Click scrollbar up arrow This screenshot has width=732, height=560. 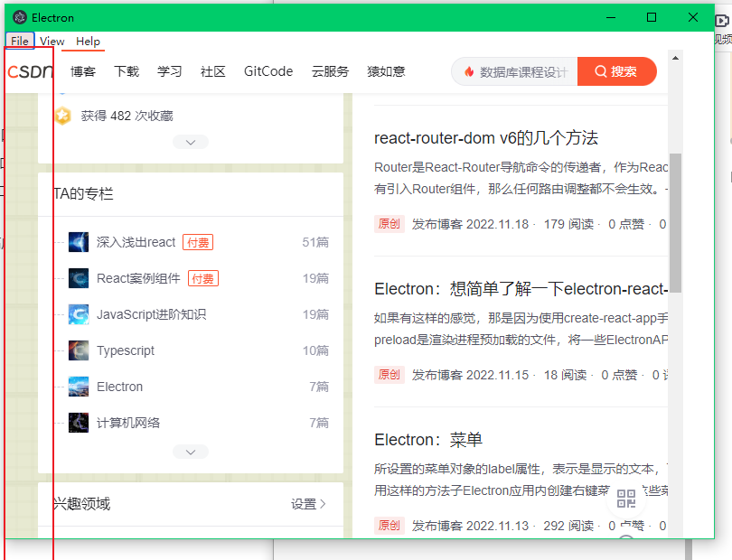[675, 59]
